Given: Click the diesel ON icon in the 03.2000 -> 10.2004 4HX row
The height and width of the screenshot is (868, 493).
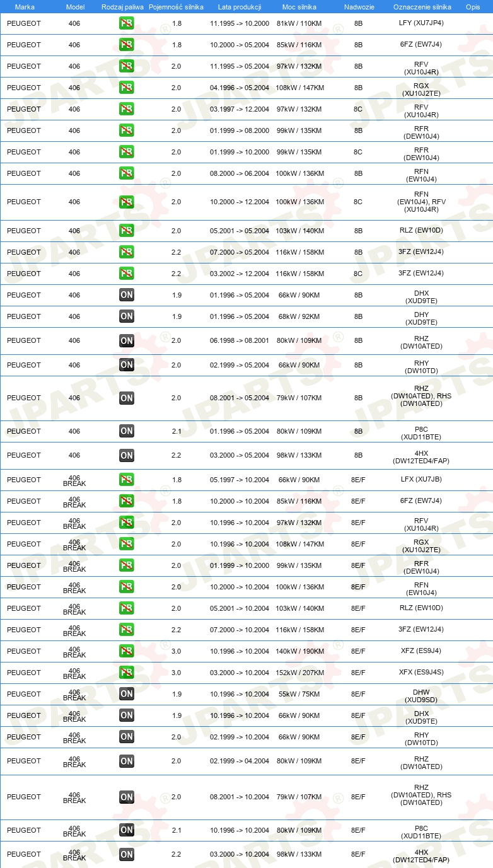Looking at the screenshot, I should click(x=126, y=854).
